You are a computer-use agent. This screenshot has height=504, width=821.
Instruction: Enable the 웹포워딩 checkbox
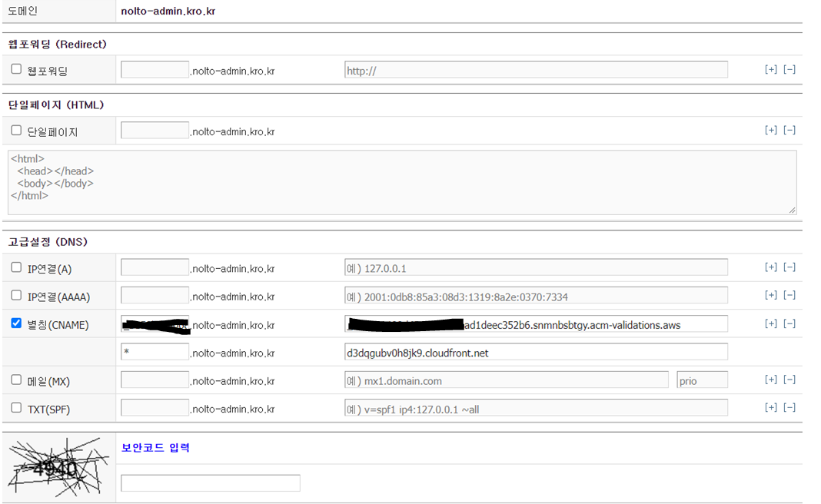(16, 69)
